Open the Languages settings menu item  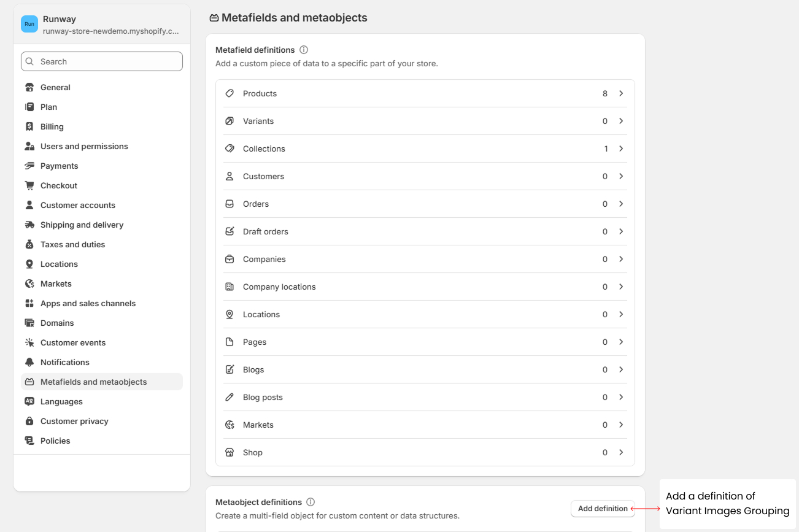tap(61, 401)
